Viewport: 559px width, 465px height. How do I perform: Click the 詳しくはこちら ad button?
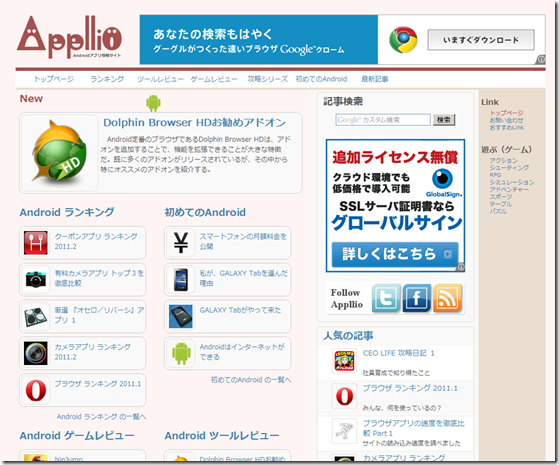tap(394, 254)
